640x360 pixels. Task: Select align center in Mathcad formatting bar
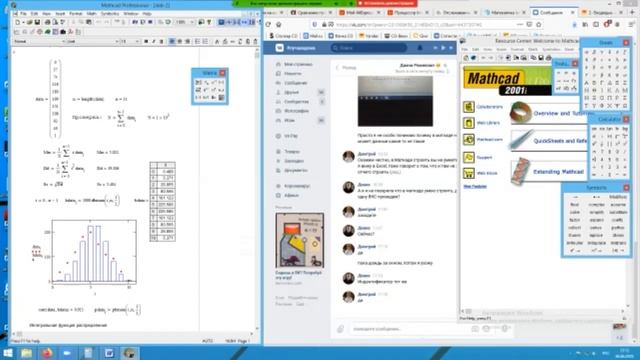pos(180,41)
